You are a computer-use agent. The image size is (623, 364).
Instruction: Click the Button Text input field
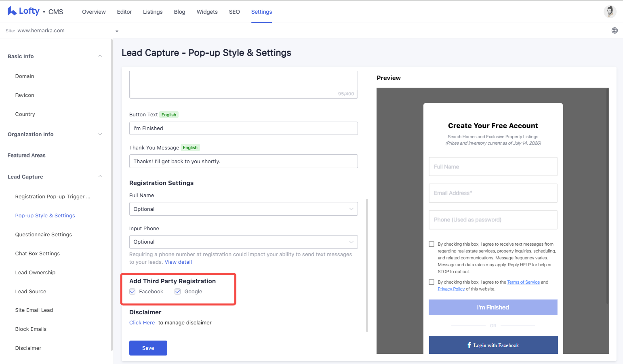pyautogui.click(x=243, y=128)
